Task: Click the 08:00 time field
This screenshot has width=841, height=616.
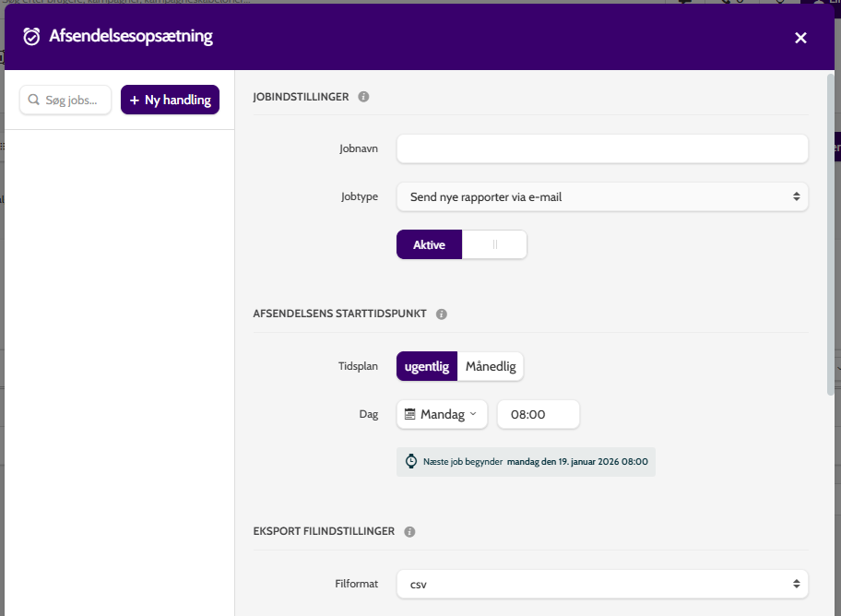Action: [x=538, y=414]
